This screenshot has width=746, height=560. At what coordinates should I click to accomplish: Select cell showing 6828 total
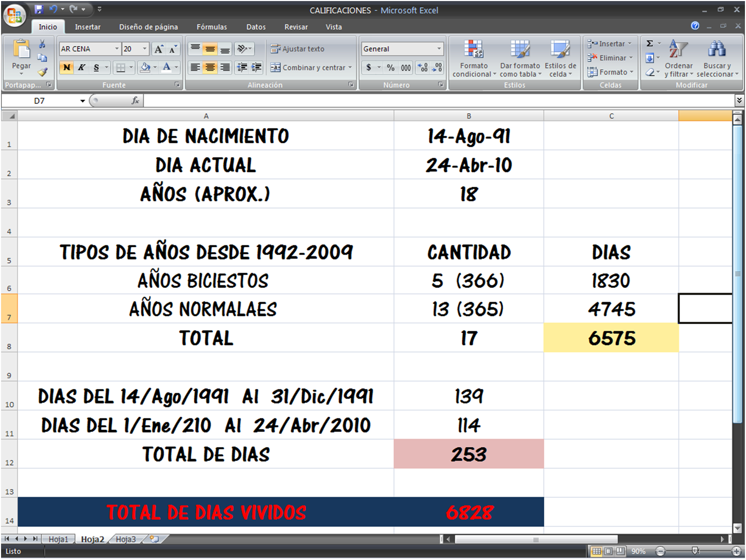[x=469, y=512]
